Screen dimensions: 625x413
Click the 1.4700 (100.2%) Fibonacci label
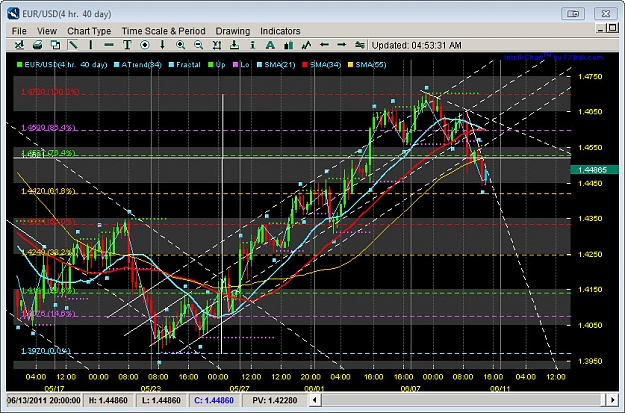50,92
